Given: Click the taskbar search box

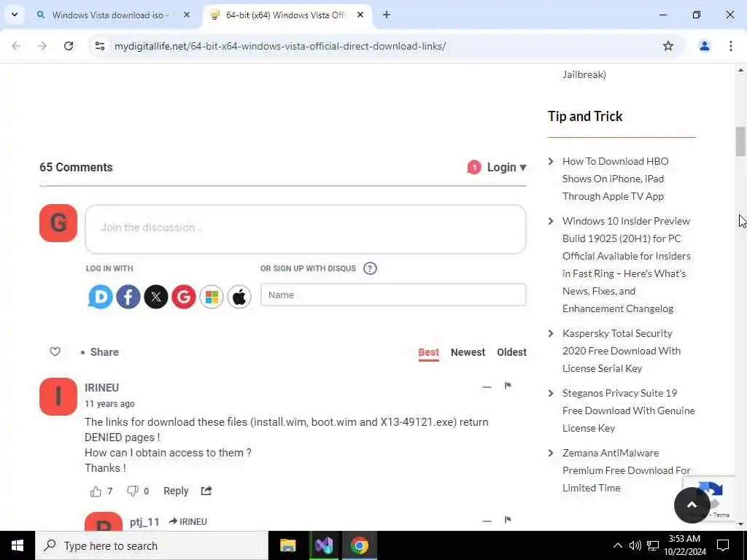Looking at the screenshot, I should [152, 545].
